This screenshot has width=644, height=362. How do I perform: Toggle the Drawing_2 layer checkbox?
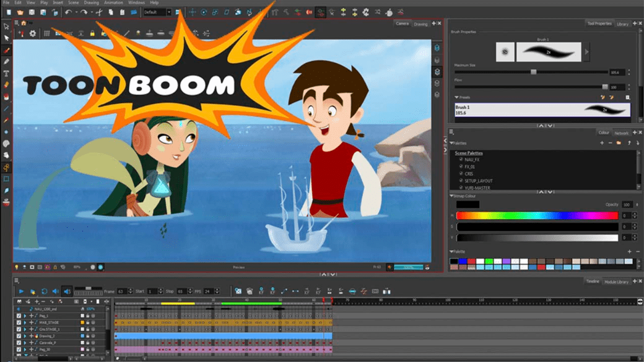point(19,336)
